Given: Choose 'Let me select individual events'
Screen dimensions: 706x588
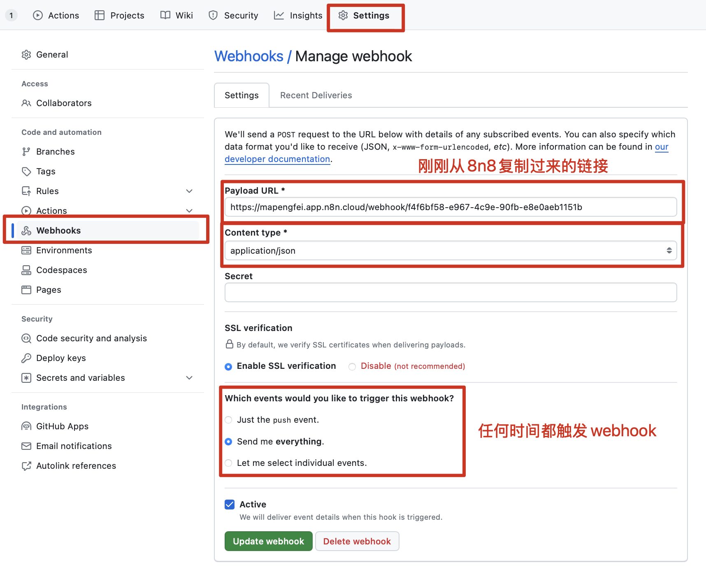Looking at the screenshot, I should [228, 463].
